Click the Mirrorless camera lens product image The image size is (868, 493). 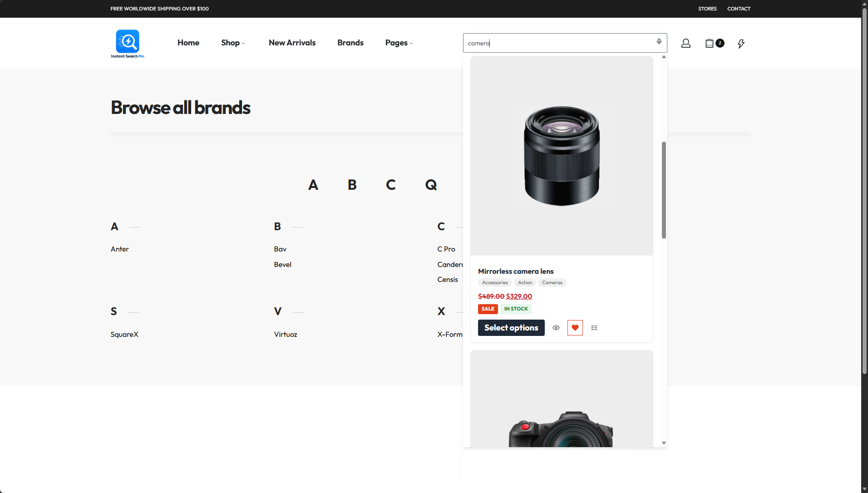tap(562, 156)
